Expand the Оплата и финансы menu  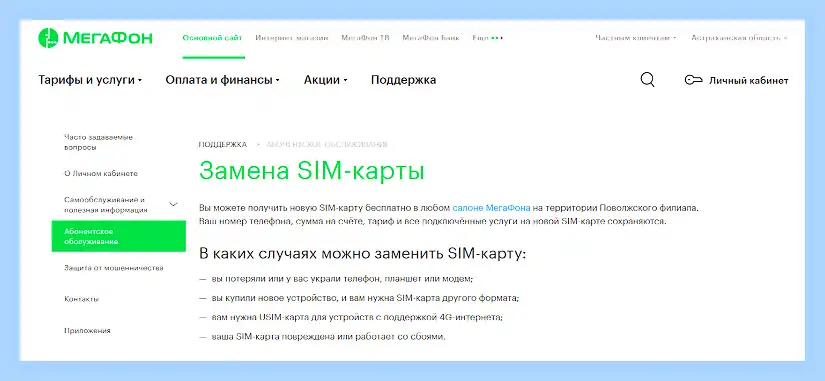[x=223, y=80]
